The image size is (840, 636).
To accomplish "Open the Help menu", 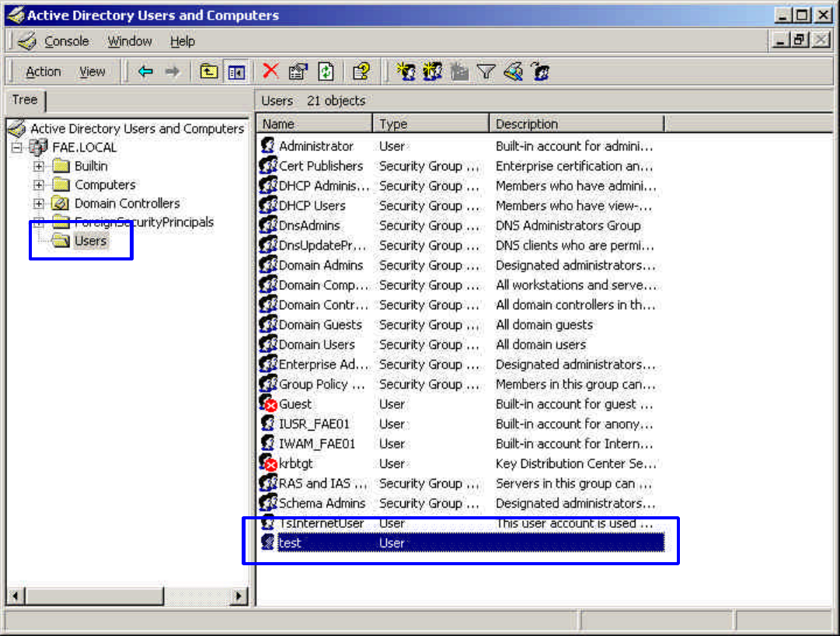I will (182, 41).
